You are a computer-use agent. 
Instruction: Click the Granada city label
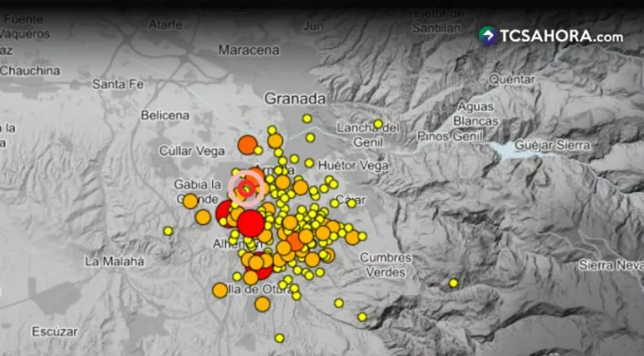(295, 99)
